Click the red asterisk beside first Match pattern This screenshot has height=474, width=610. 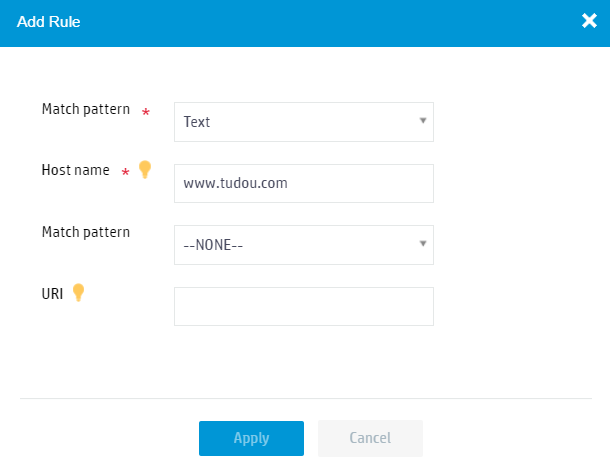145,112
